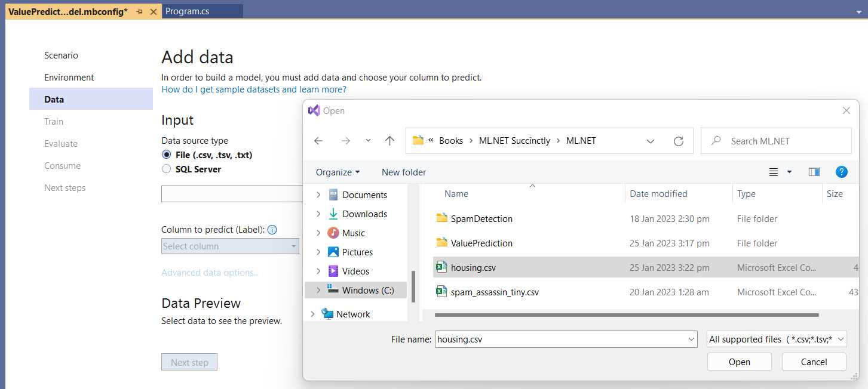868x389 pixels.
Task: Change the view layout icon
Action: [774, 172]
